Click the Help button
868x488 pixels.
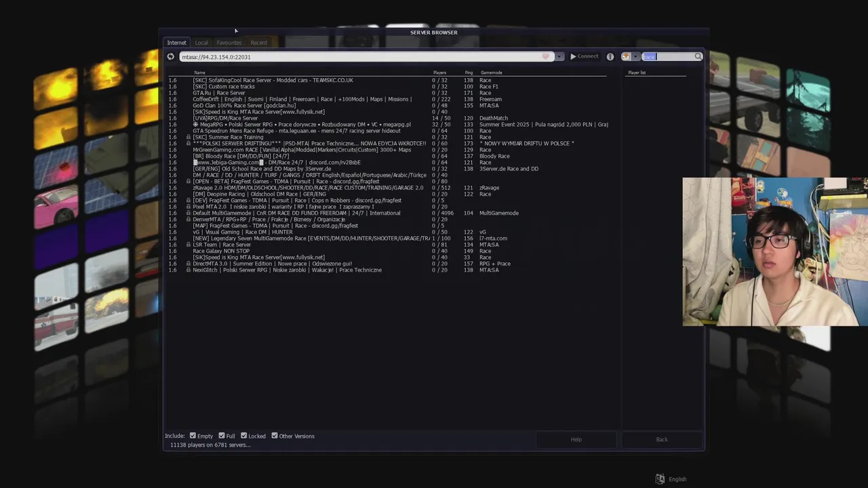click(576, 439)
